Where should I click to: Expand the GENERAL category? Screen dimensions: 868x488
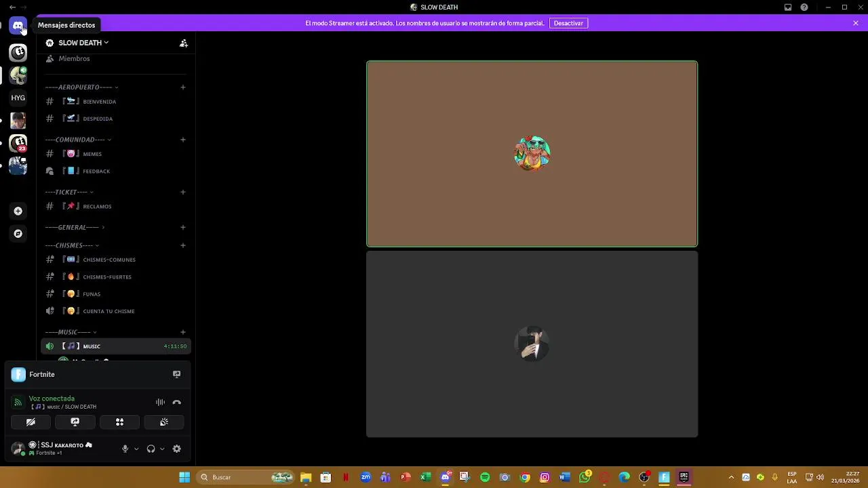(x=75, y=227)
